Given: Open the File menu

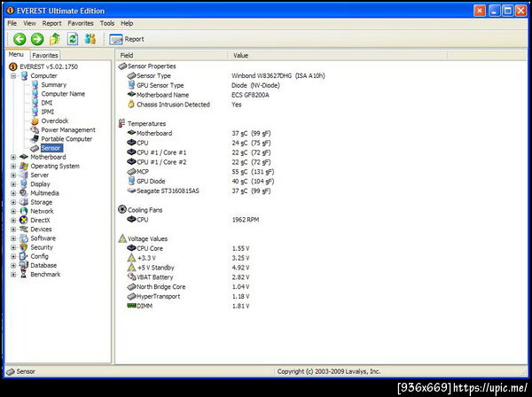Looking at the screenshot, I should point(12,23).
